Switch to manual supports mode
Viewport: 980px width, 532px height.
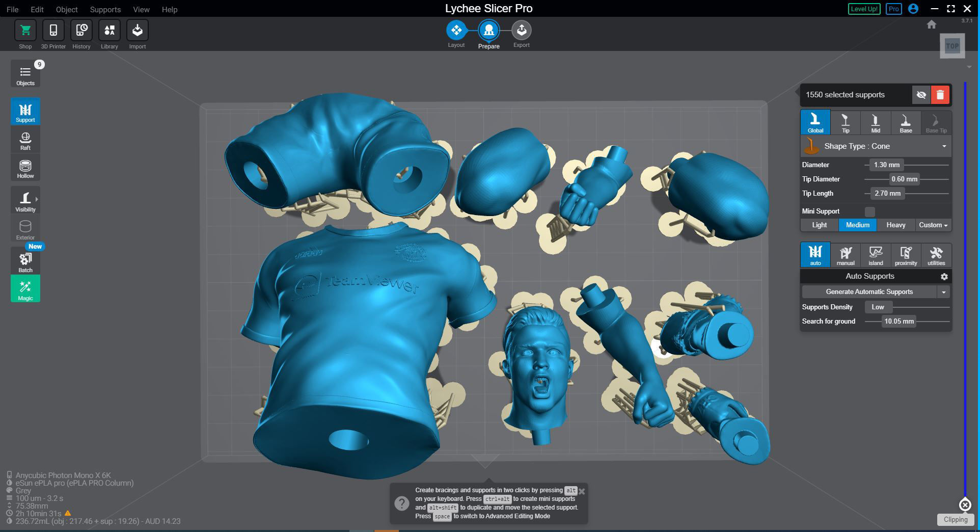(x=846, y=255)
